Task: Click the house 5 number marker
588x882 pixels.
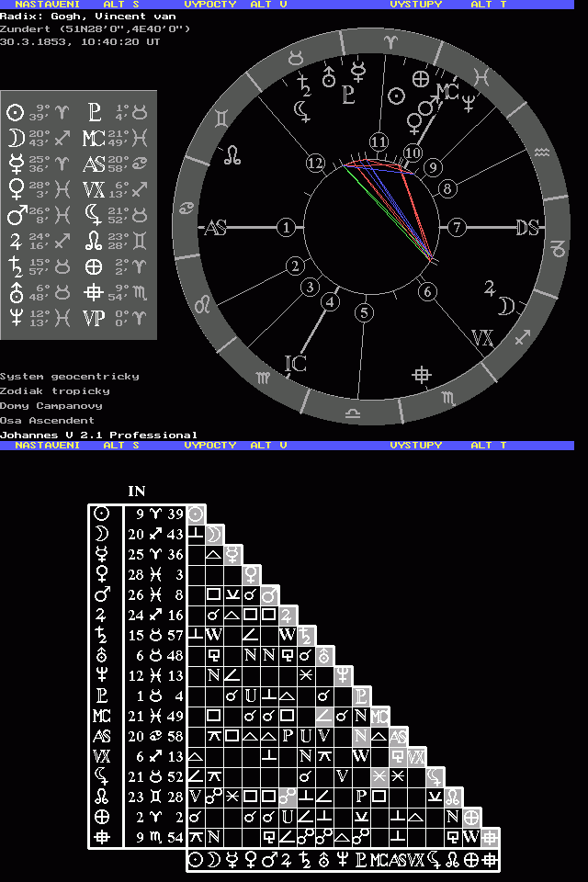Action: [365, 312]
